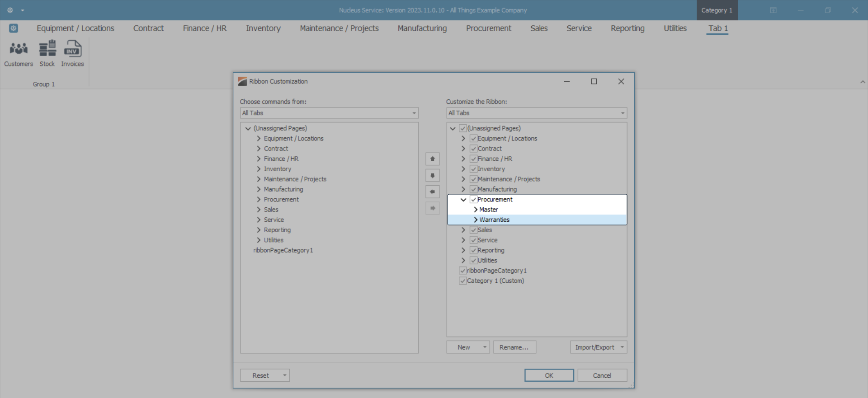The width and height of the screenshot is (868, 398).
Task: Uncheck Finance / HR checkbox in right tree
Action: tap(473, 159)
